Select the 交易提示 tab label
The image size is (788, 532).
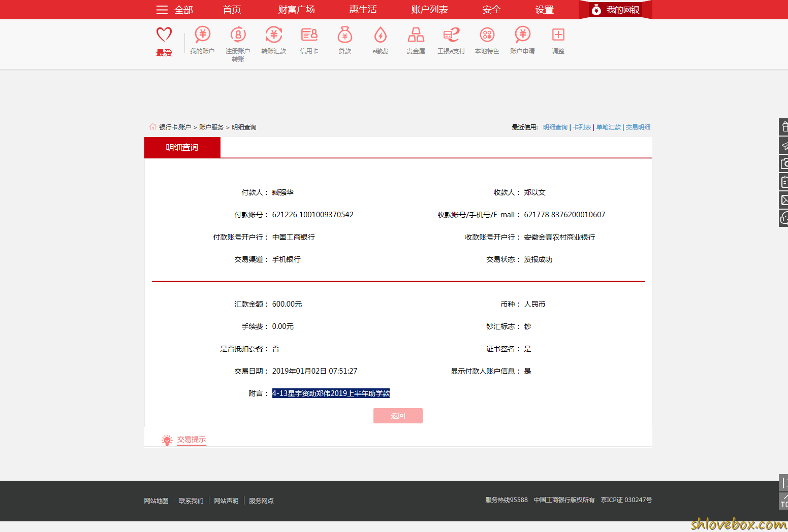(x=192, y=440)
